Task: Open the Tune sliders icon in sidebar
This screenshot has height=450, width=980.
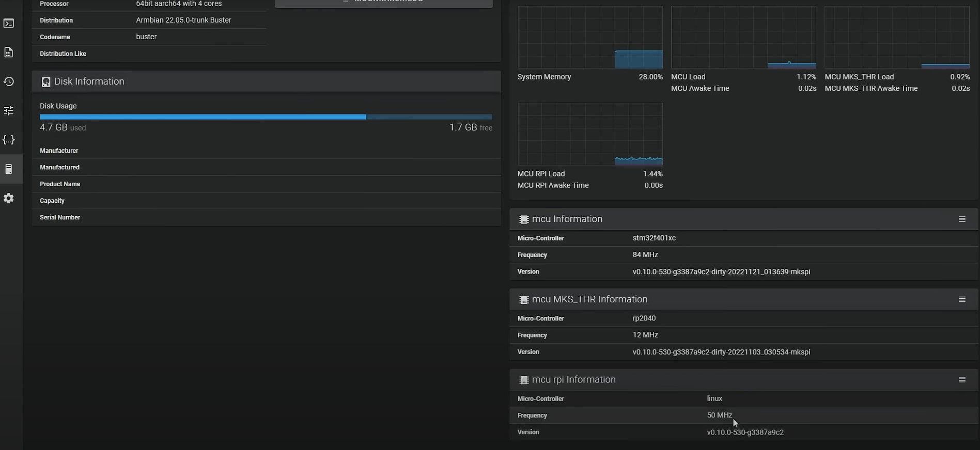Action: pos(9,111)
